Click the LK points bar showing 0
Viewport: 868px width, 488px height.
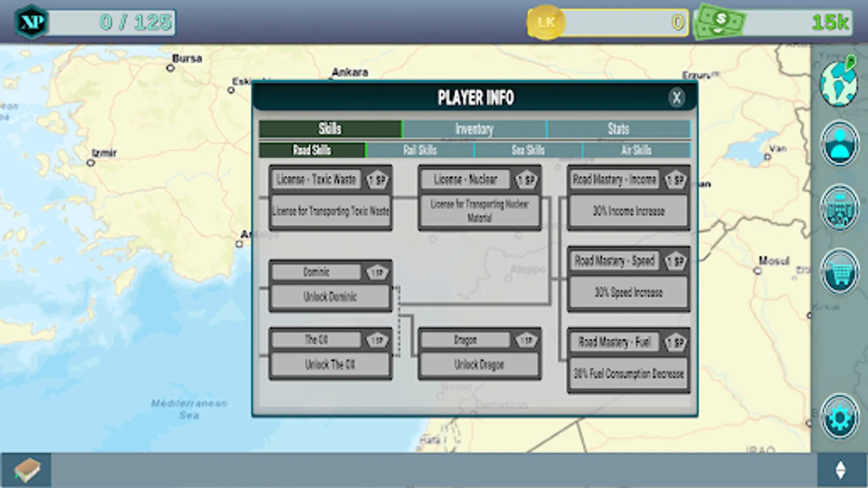click(x=626, y=22)
